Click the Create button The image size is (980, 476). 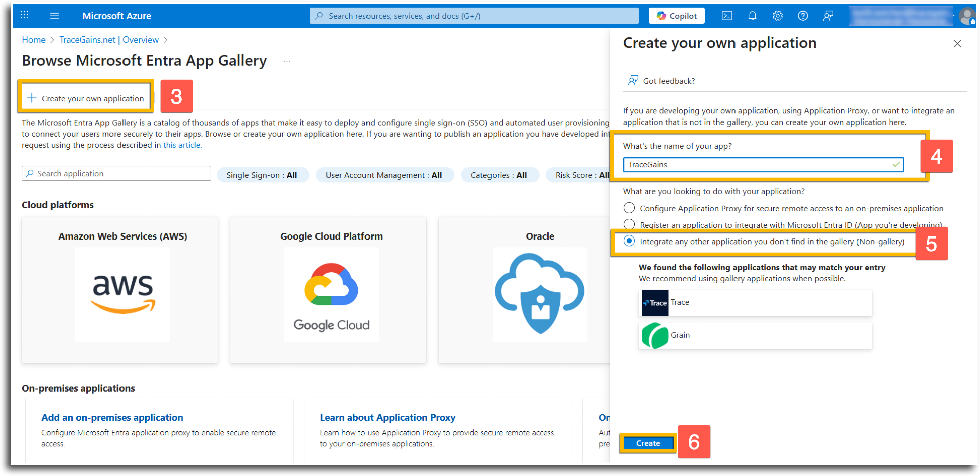point(648,443)
